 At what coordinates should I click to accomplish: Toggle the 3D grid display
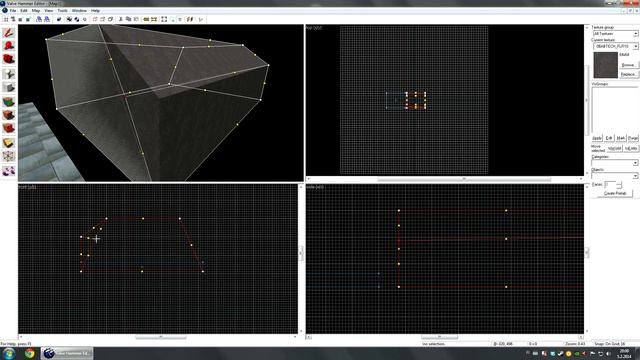click(13, 19)
